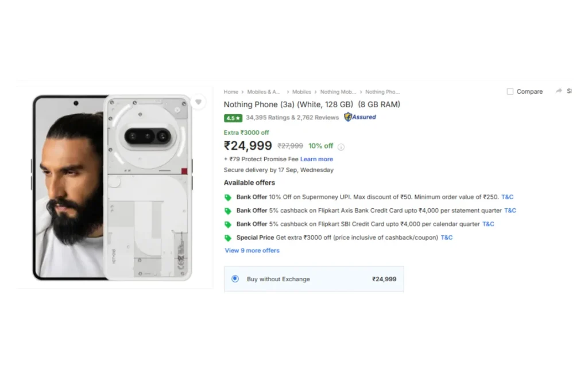Go to Home in the breadcrumb
588x392 pixels.
[x=231, y=92]
